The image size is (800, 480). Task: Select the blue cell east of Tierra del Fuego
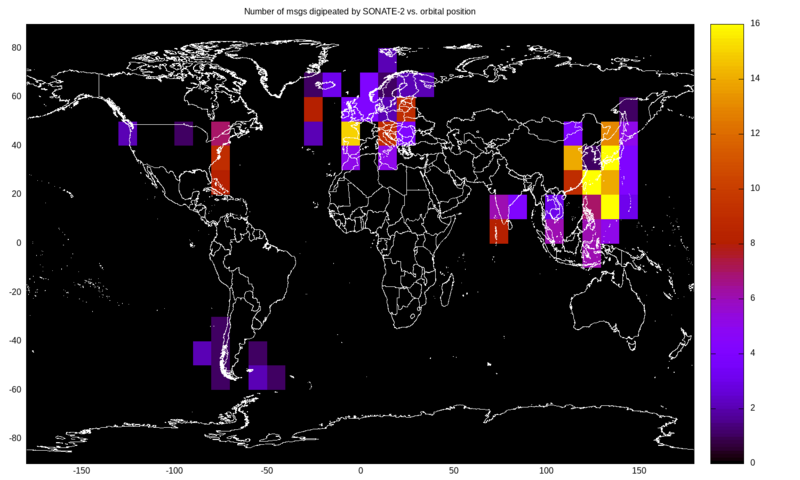click(x=267, y=377)
